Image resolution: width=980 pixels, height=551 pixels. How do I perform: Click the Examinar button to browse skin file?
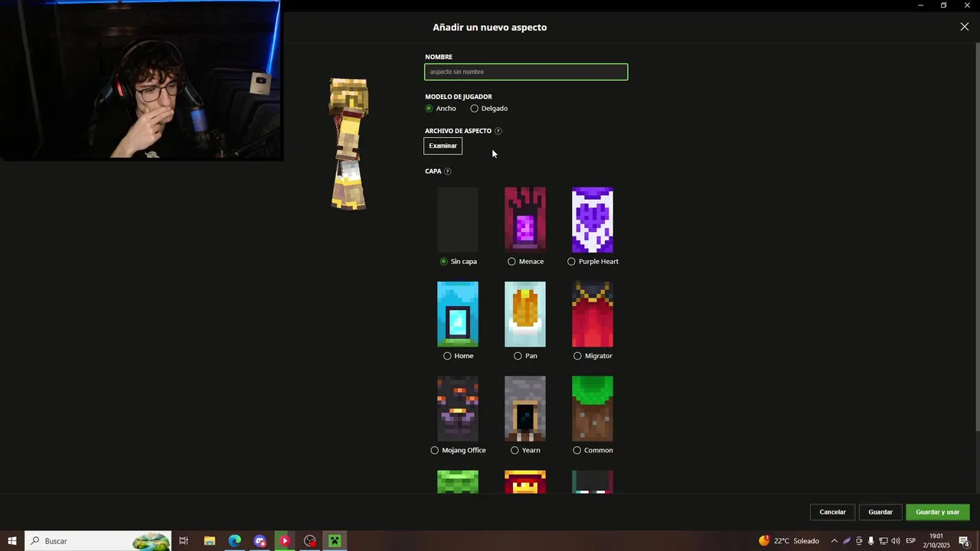coord(443,145)
